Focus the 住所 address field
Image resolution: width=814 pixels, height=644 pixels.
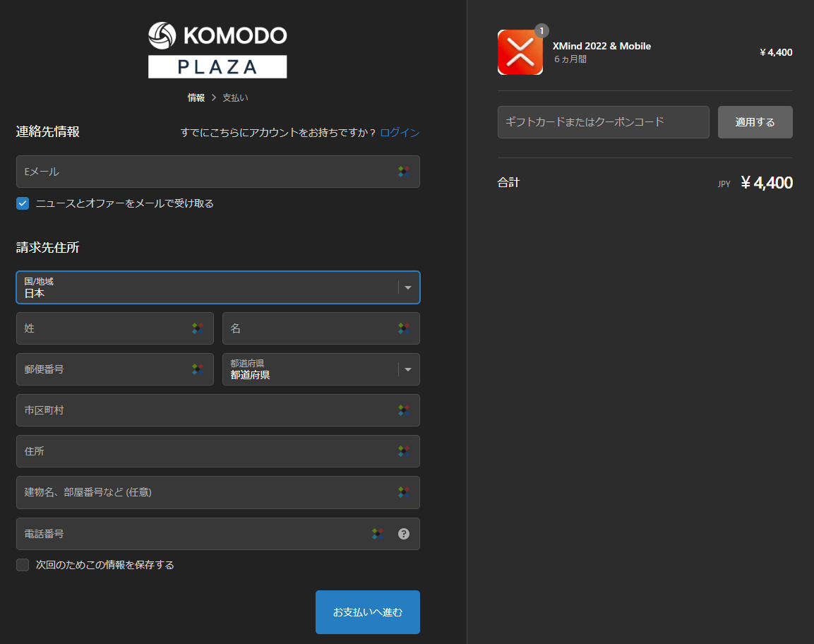(218, 451)
